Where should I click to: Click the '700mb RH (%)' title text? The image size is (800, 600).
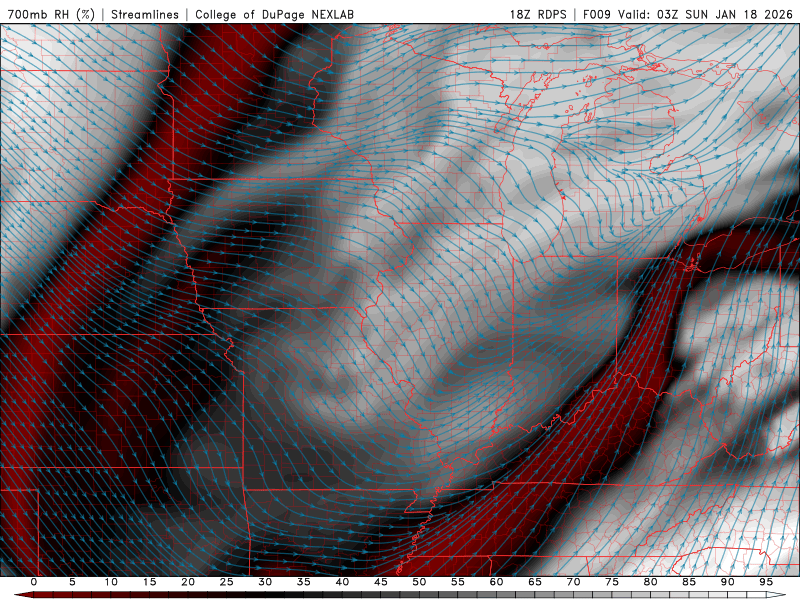(51, 14)
